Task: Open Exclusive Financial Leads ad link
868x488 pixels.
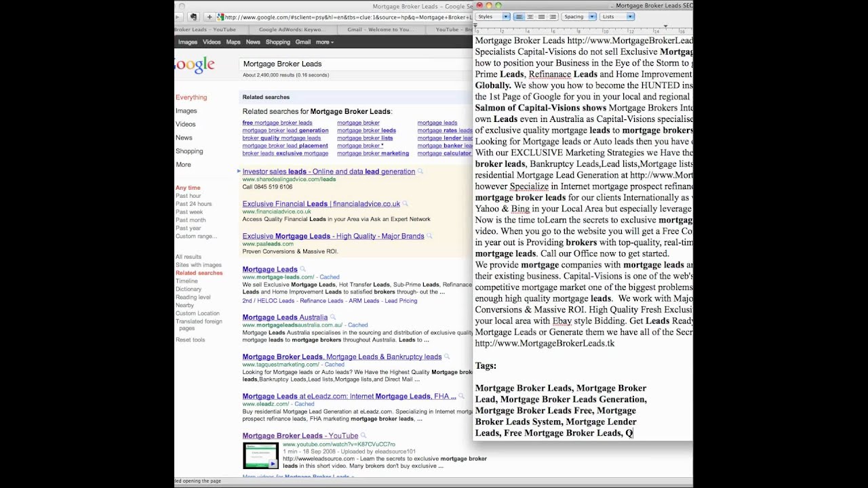Action: click(x=321, y=204)
